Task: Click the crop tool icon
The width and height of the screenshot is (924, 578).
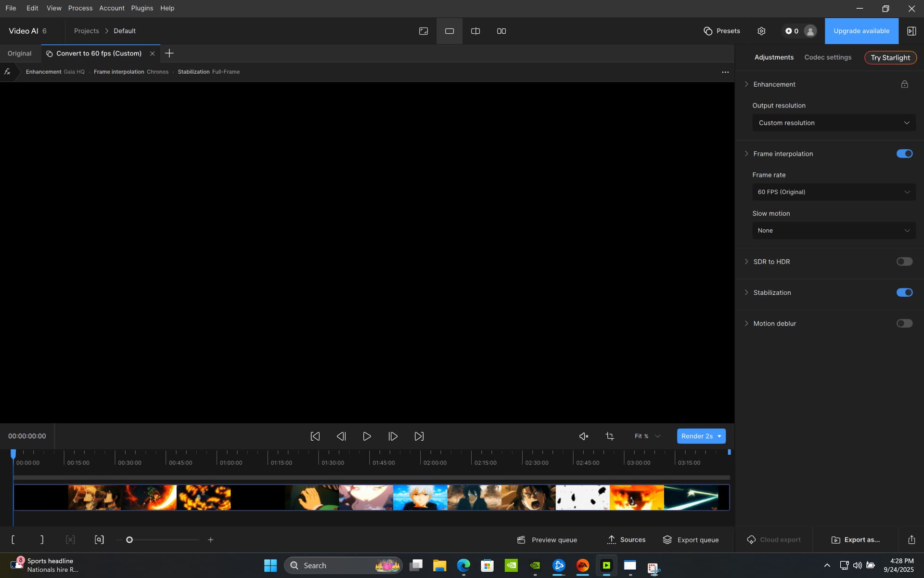Action: 610,436
